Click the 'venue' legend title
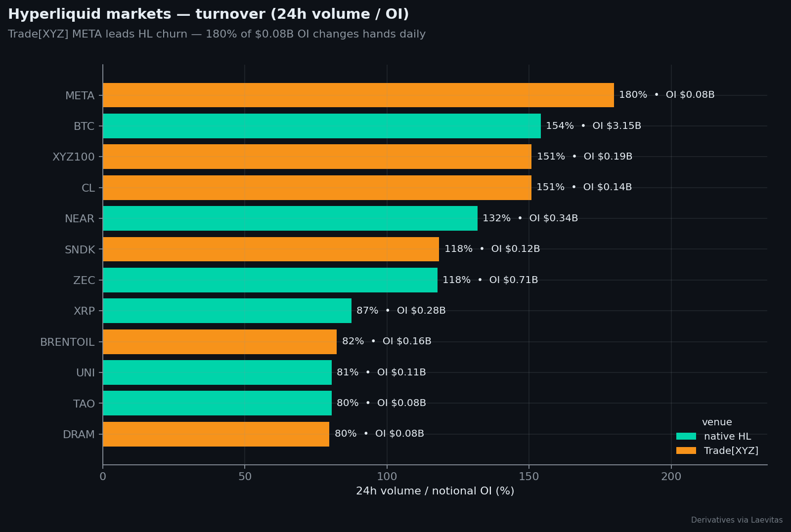 (717, 422)
